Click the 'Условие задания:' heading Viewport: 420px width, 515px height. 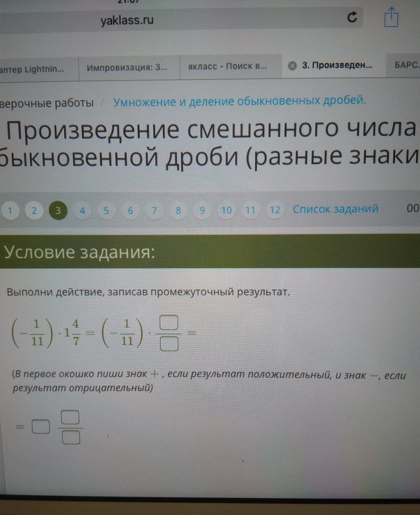pyautogui.click(x=79, y=253)
